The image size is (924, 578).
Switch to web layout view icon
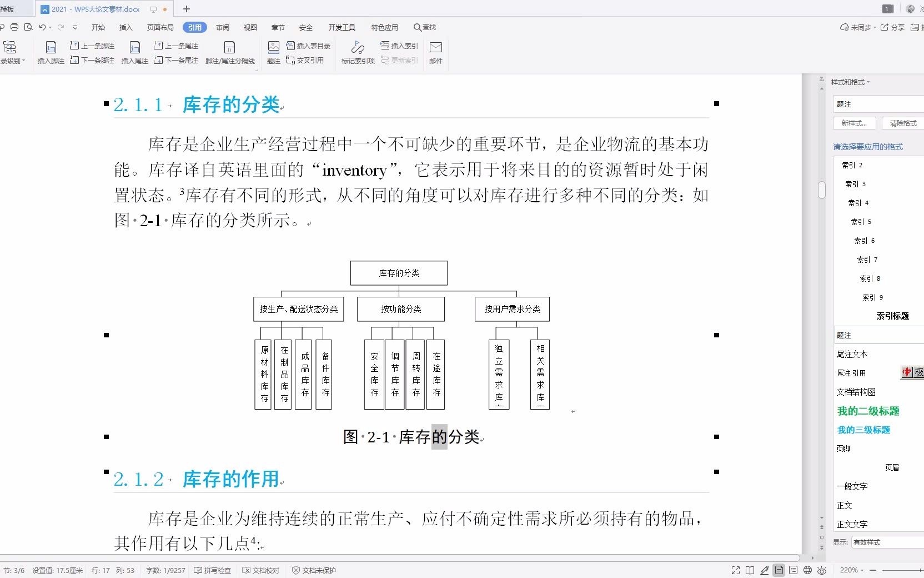point(808,570)
